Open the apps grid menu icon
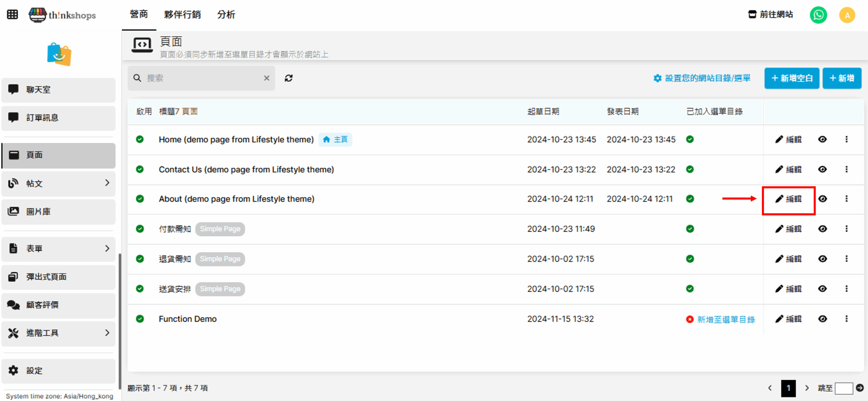 tap(12, 15)
